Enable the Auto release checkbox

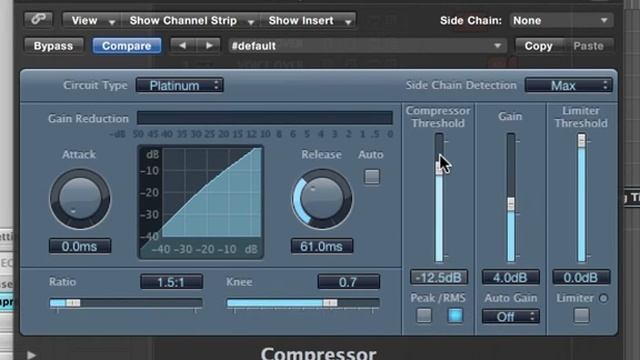[371, 177]
